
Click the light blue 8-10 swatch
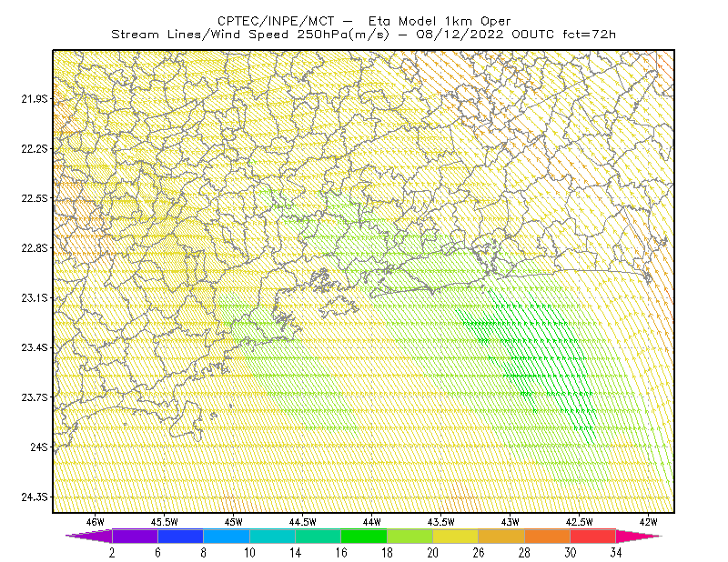point(227,536)
